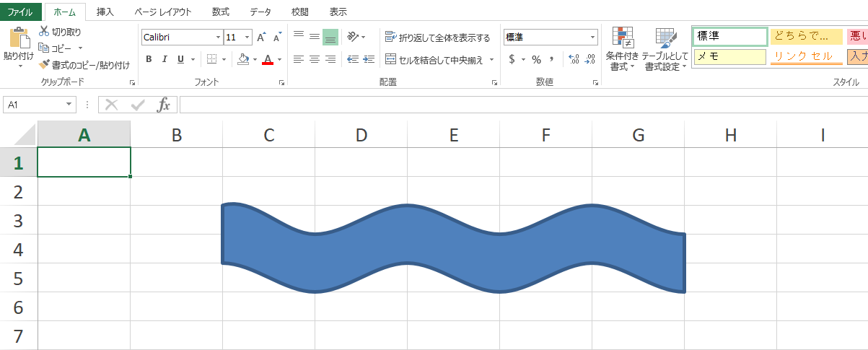Click the Paste (貼り付け) clipboard icon
The width and height of the screenshot is (868, 350).
(x=18, y=38)
